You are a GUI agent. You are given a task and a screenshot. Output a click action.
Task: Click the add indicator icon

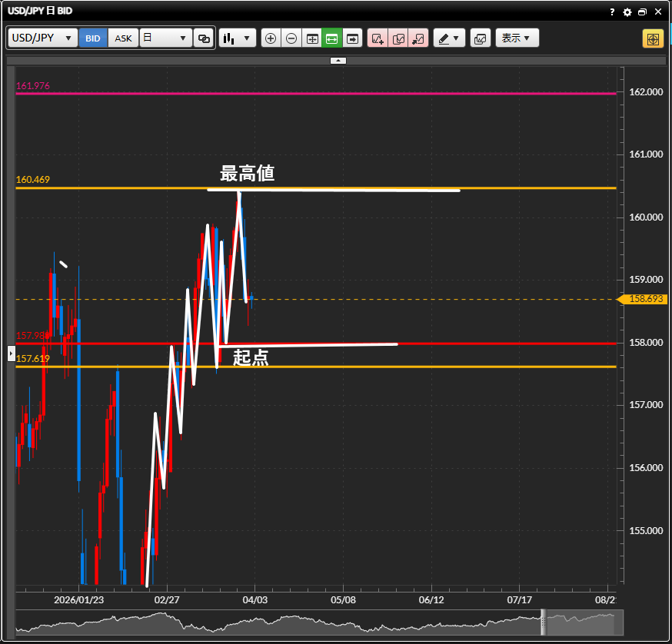click(378, 38)
